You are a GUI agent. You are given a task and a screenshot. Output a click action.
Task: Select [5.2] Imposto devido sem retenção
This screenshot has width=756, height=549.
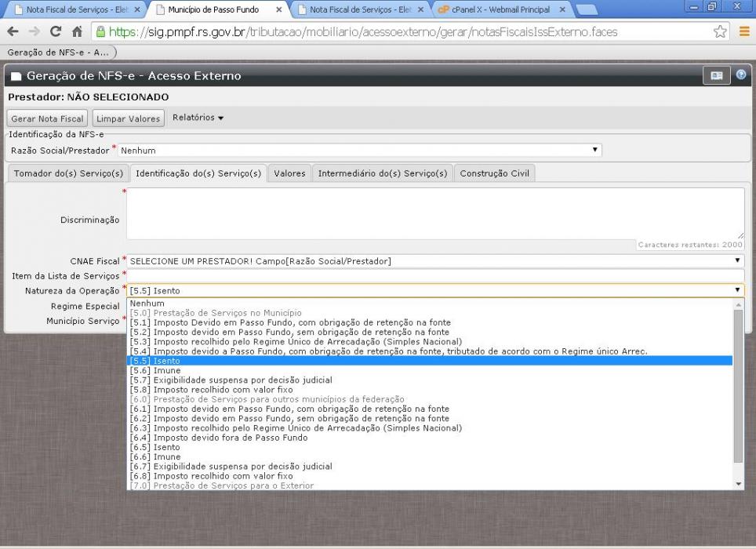[x=430, y=332]
